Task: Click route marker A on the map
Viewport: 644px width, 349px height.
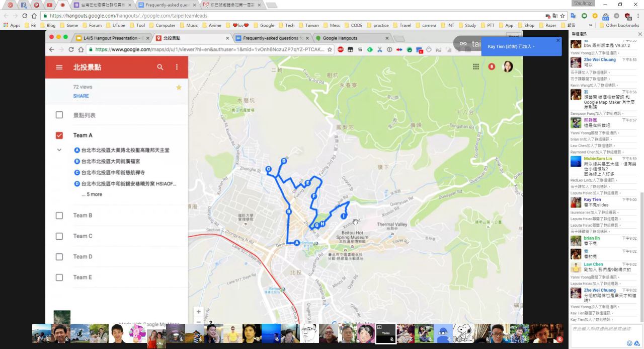Action: 297,243
